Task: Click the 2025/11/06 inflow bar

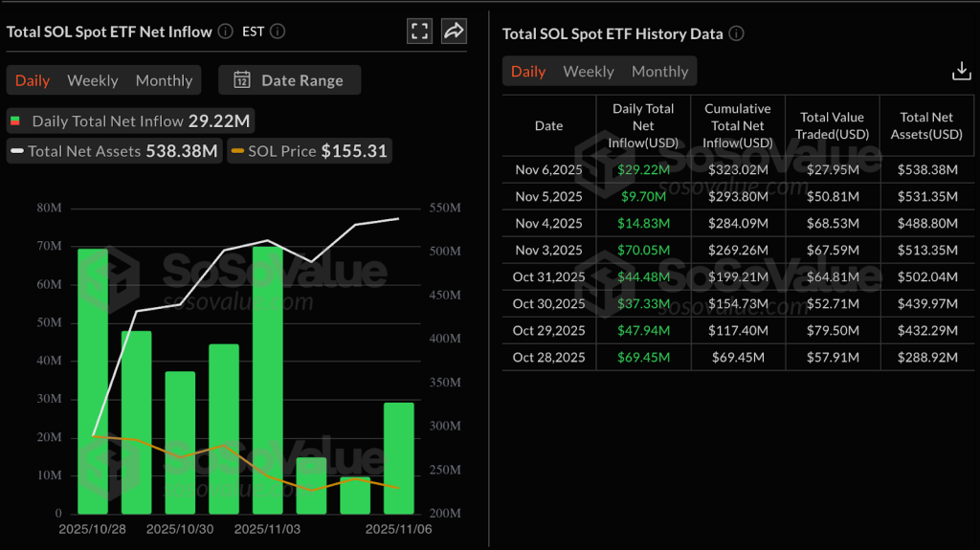Action: click(x=399, y=458)
